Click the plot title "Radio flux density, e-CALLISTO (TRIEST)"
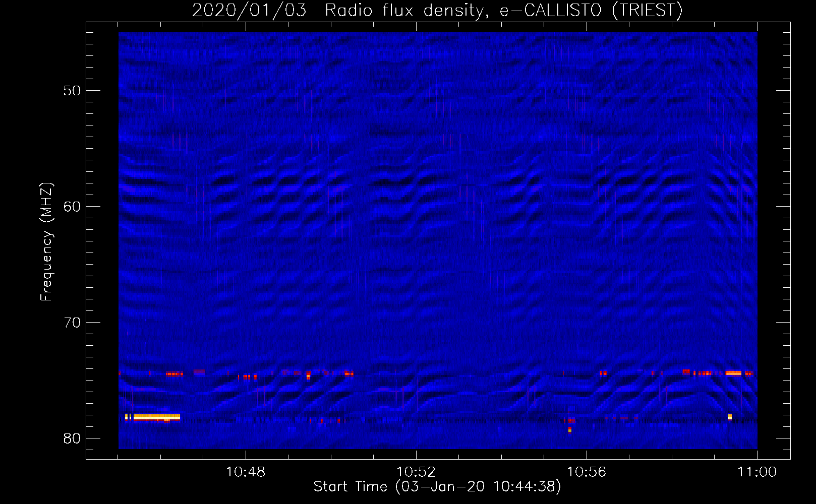Screen dimensions: 816x504 503,10
